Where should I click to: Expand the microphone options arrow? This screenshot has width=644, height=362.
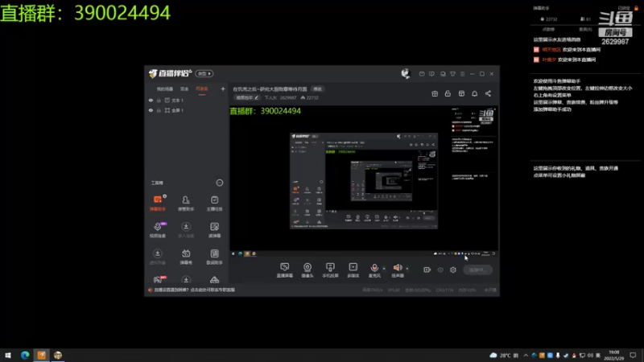[x=384, y=269]
